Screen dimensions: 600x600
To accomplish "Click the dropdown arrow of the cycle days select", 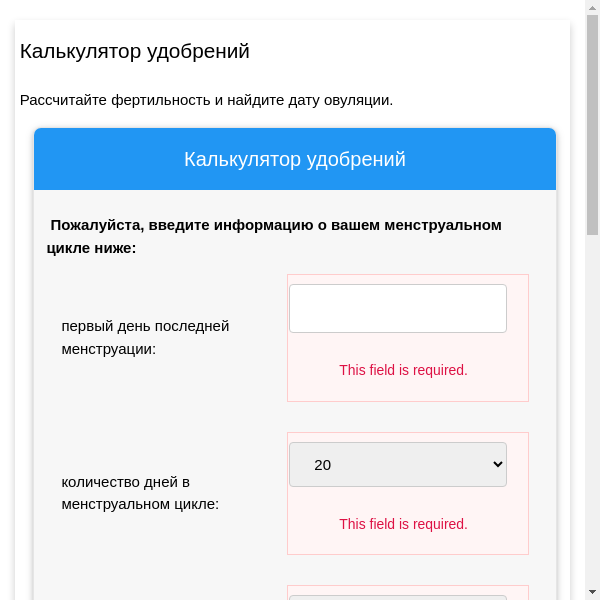I will click(x=498, y=464).
